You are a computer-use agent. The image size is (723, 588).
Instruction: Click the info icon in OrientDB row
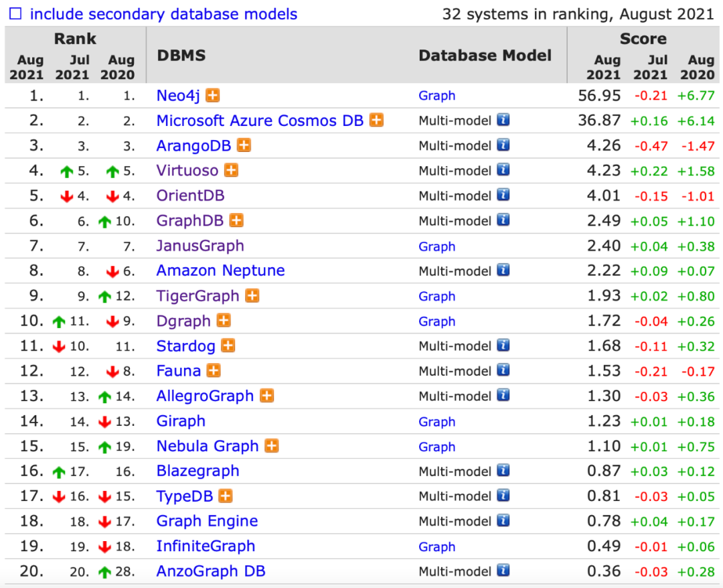click(503, 195)
